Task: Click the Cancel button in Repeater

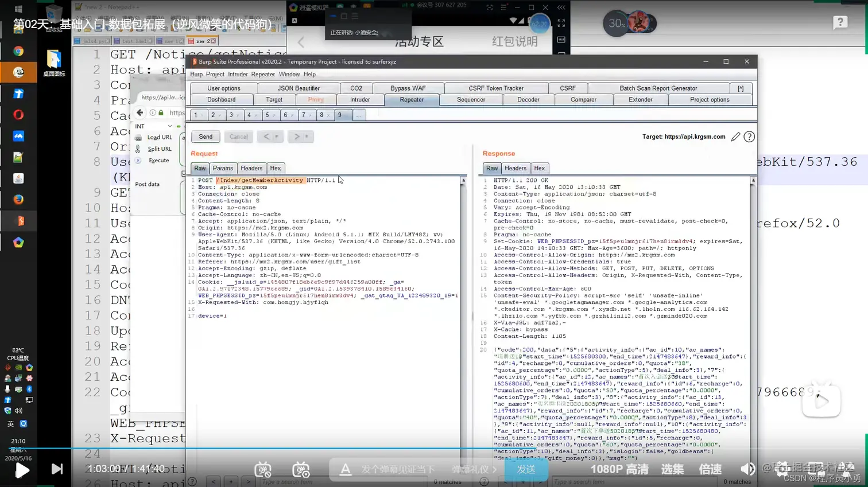Action: 238,137
